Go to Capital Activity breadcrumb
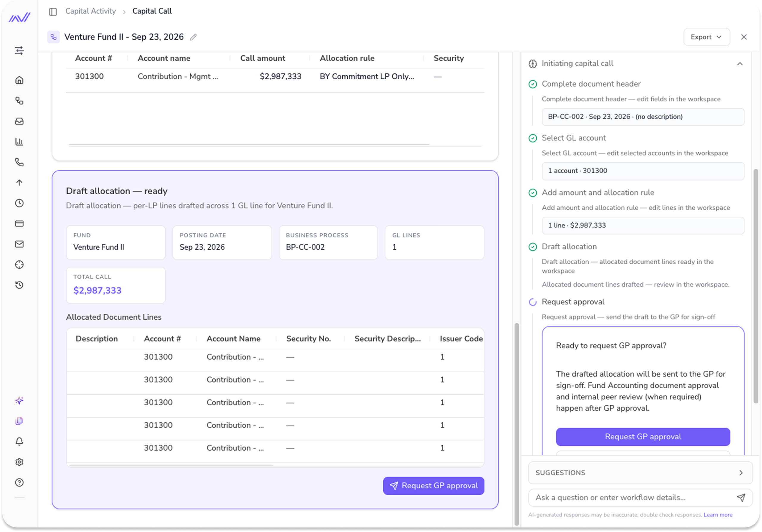762x532 pixels. pyautogui.click(x=90, y=11)
